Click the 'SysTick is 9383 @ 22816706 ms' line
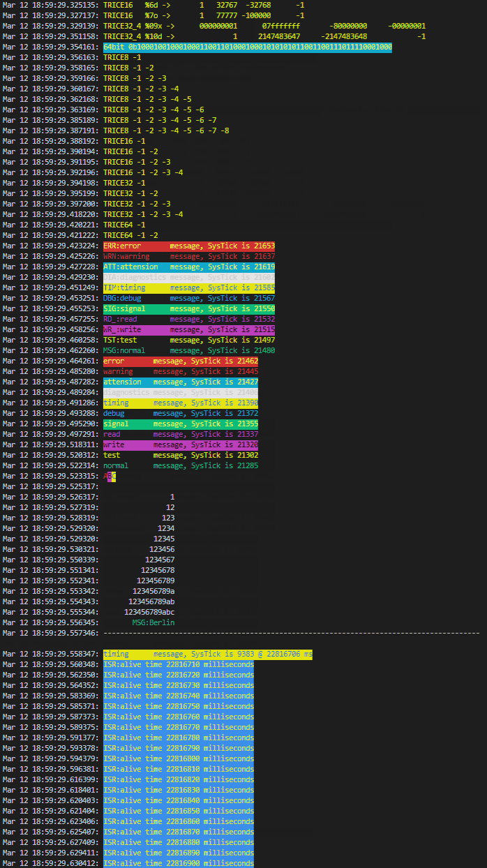The height and width of the screenshot is (868, 487). pos(208,654)
